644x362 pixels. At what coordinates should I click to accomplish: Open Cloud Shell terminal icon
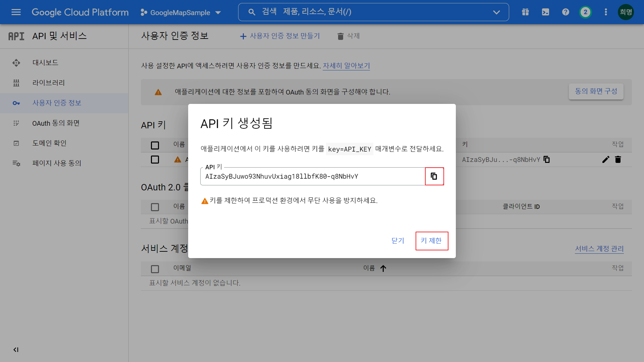(545, 12)
